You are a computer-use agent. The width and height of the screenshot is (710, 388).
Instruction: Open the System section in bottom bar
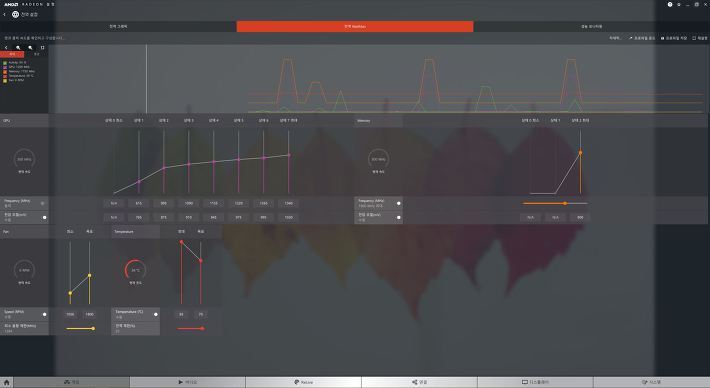651,382
